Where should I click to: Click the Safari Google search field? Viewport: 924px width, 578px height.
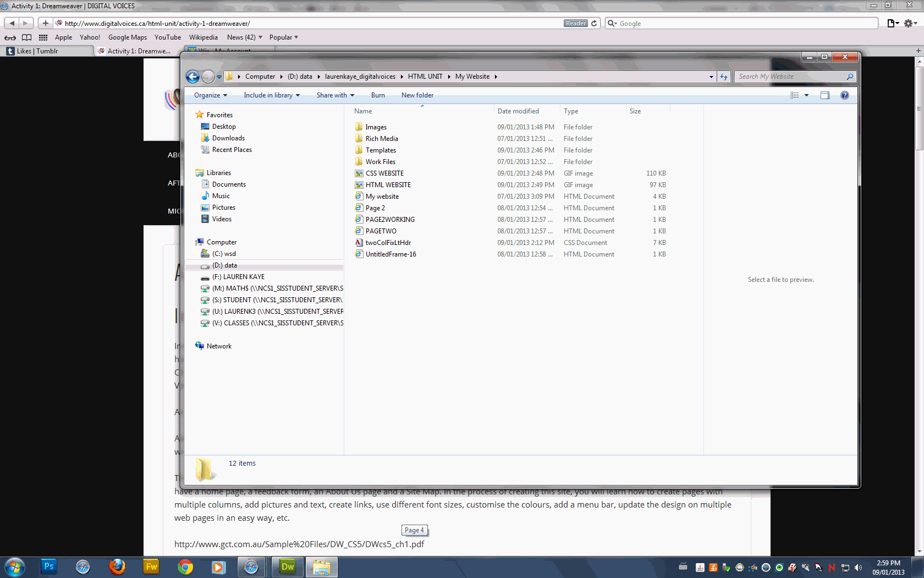point(741,23)
